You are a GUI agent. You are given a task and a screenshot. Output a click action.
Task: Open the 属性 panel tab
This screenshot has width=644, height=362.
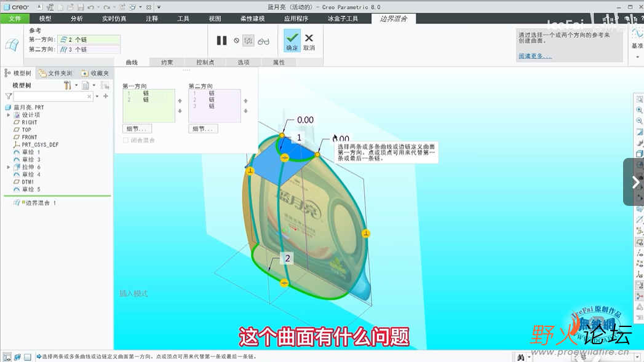279,63
